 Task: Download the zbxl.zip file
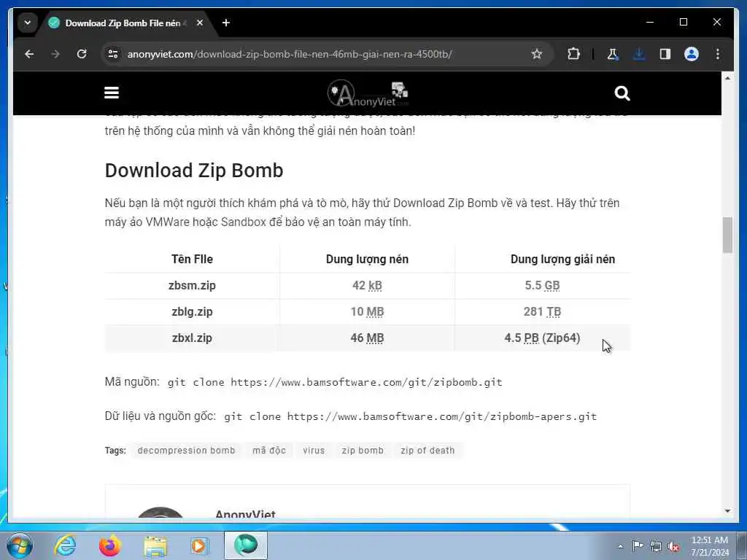pos(192,338)
